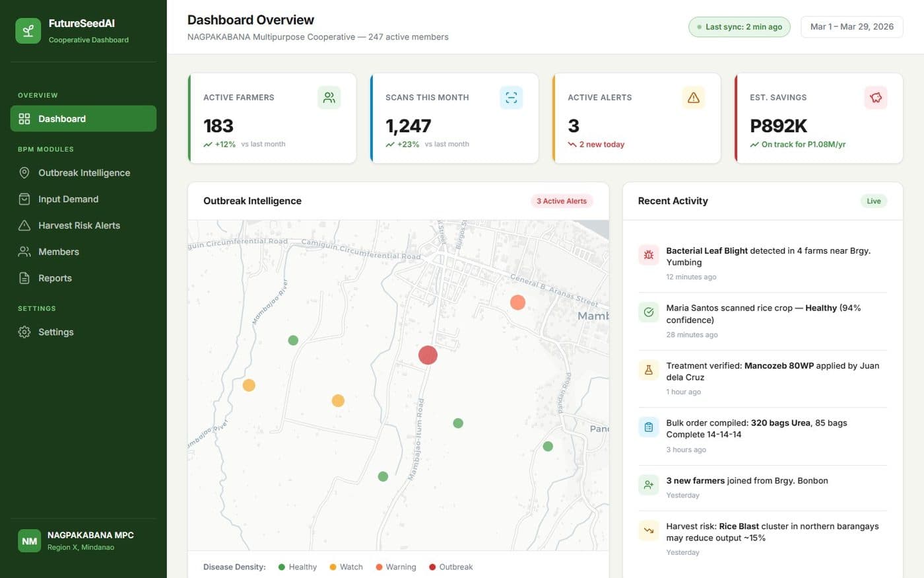
Task: Click the 'Bacterial Leaf Blight' activity text
Action: tap(707, 251)
